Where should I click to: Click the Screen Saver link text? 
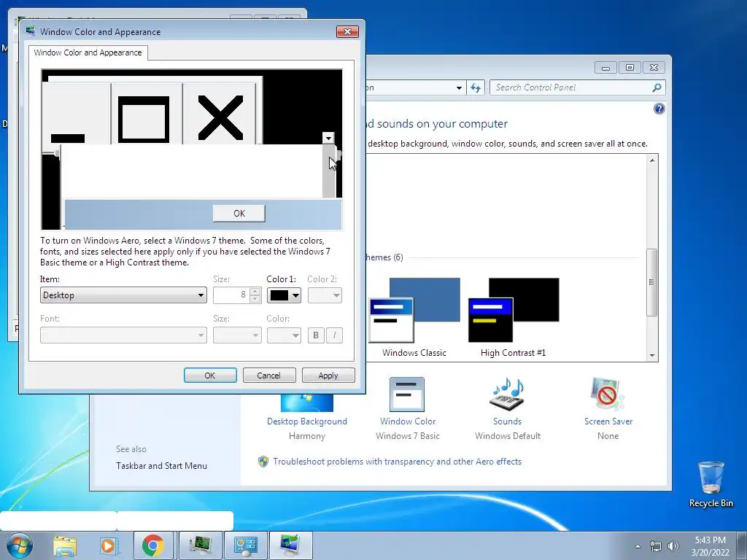tap(608, 421)
